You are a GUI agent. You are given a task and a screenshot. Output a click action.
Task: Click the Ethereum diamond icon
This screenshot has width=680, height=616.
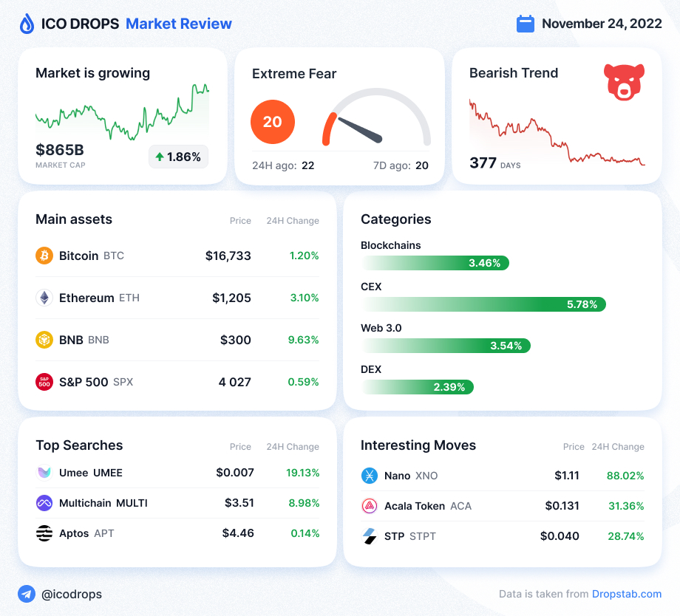click(x=44, y=298)
